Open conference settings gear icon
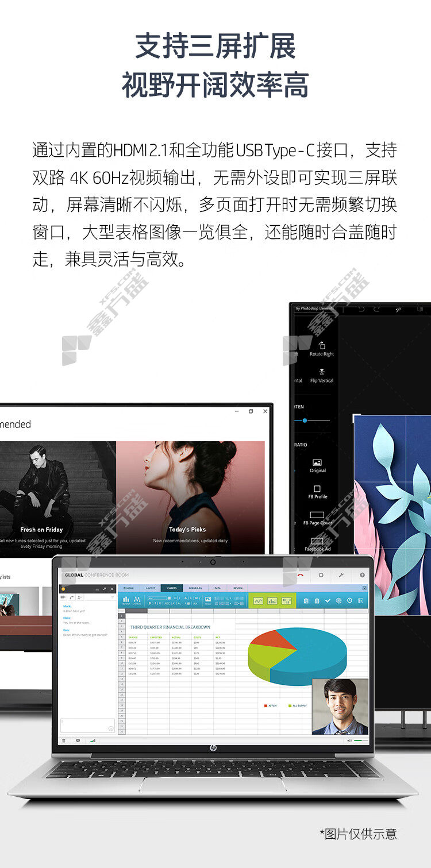This screenshot has height=868, width=431. [x=321, y=574]
